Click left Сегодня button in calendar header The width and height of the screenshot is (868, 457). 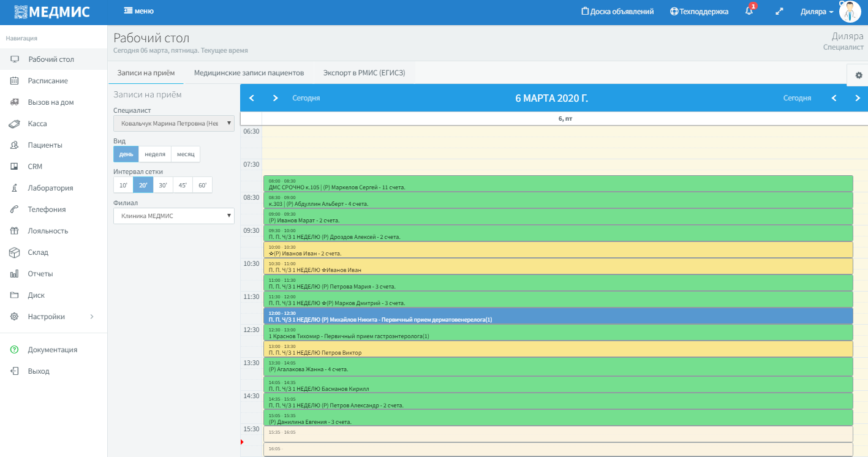(x=306, y=98)
